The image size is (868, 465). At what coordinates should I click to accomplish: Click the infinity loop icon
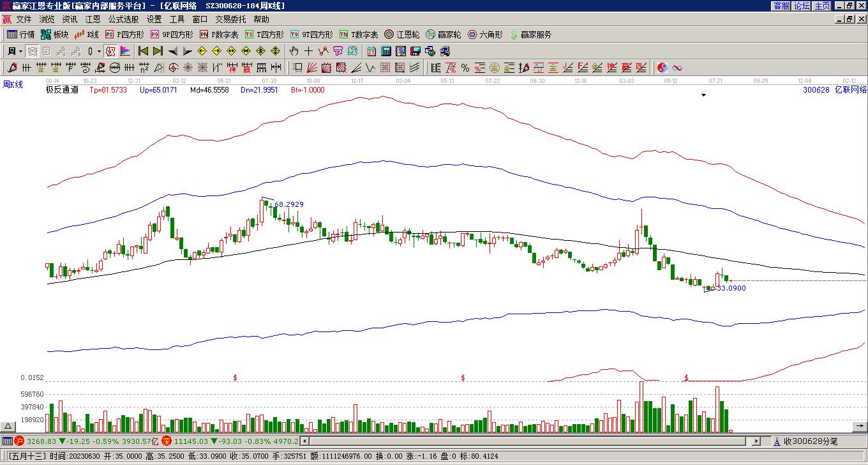[677, 68]
